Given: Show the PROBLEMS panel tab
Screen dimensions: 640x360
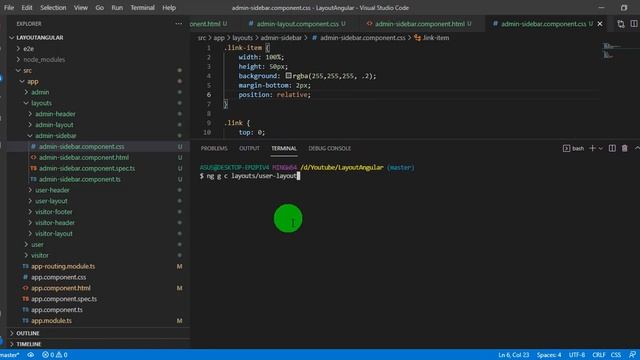Looking at the screenshot, I should 214,148.
